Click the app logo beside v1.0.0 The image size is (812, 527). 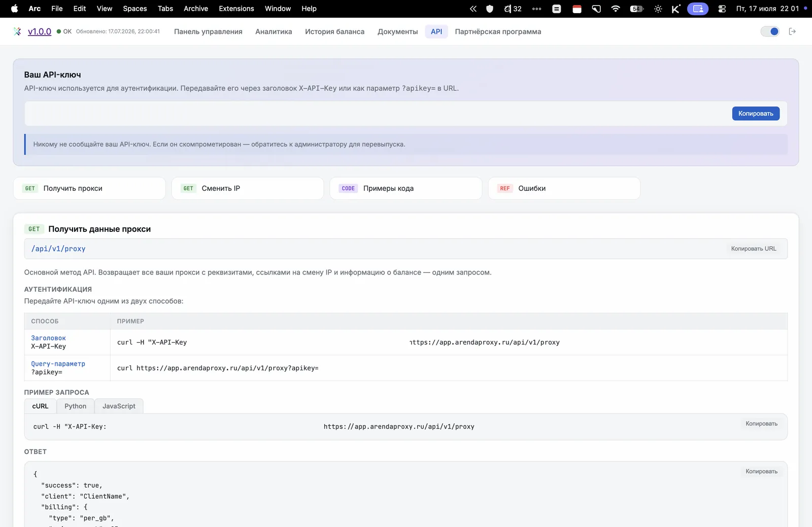click(18, 31)
